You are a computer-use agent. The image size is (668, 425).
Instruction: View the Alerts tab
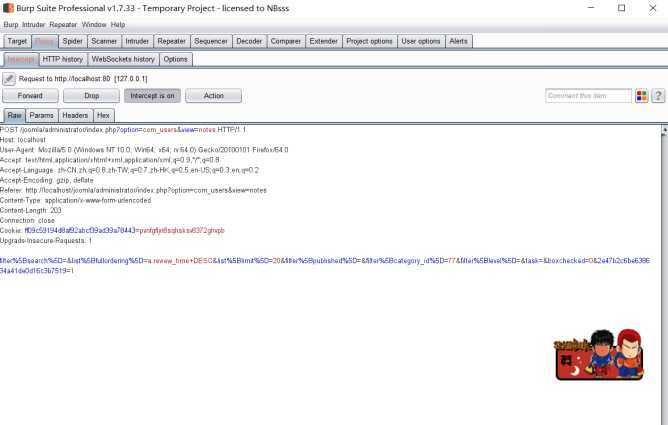point(458,41)
